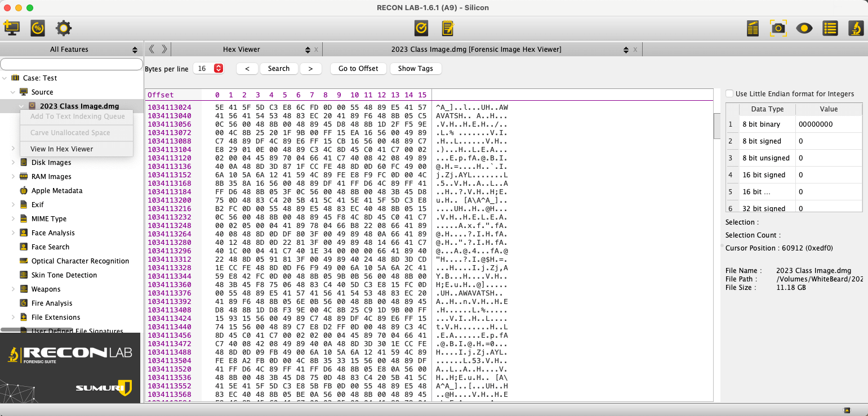This screenshot has height=416, width=868.
Task: Click the yellow notes document icon
Action: (x=448, y=28)
